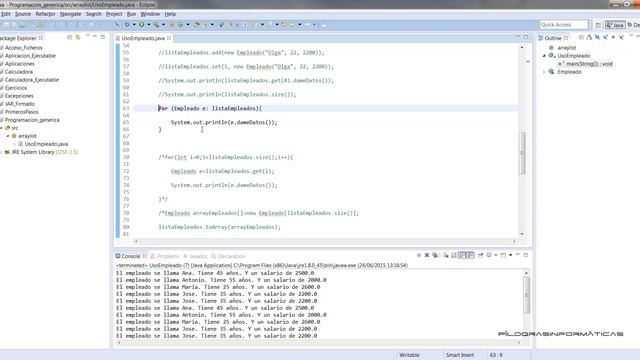Open Run button dropdown arrow in toolbar
Viewport: 640px width, 360px height.
(149, 24)
